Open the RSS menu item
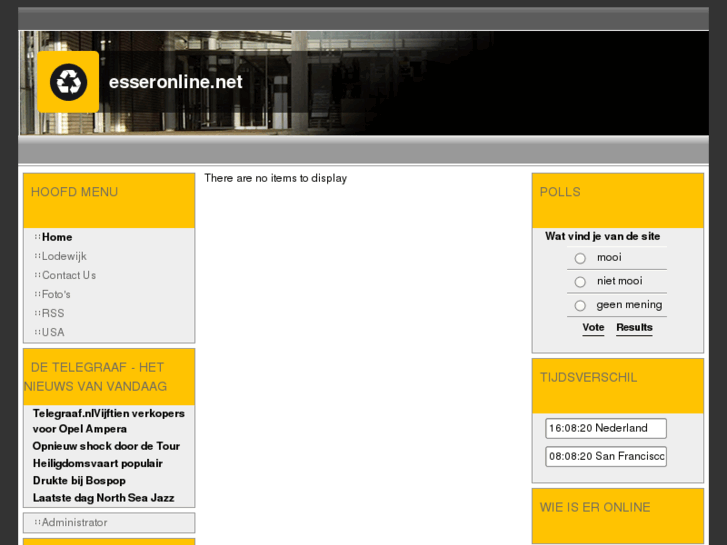Image resolution: width=727 pixels, height=545 pixels. click(53, 313)
